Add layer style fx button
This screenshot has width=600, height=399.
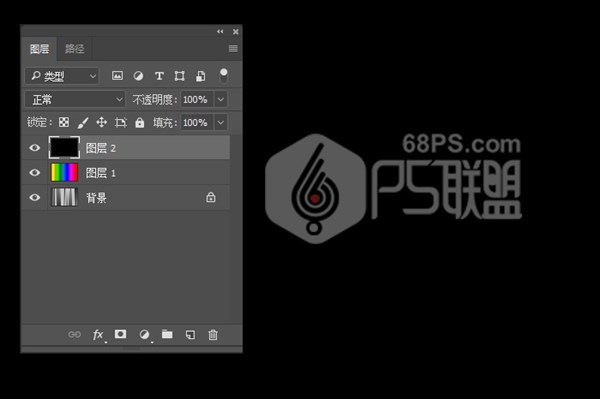point(98,335)
